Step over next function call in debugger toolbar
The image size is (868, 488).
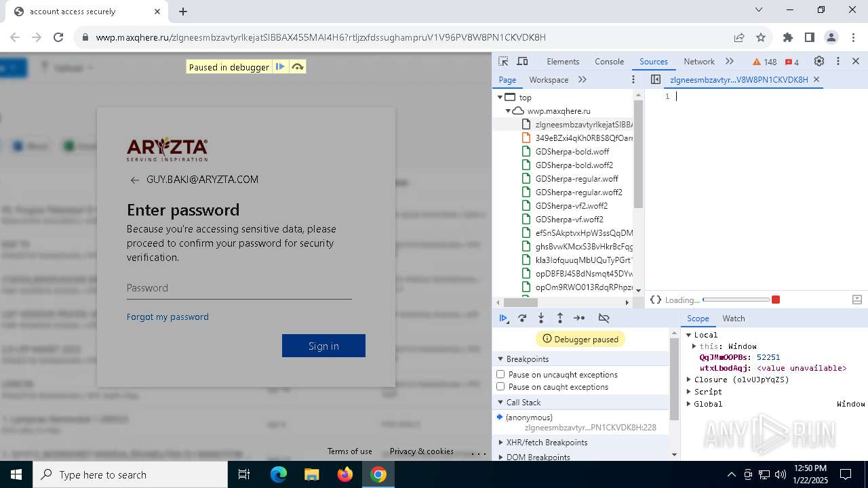click(522, 318)
